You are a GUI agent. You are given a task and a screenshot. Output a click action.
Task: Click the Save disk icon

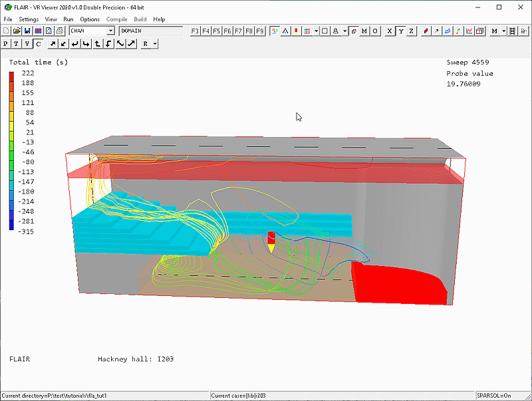[x=27, y=31]
